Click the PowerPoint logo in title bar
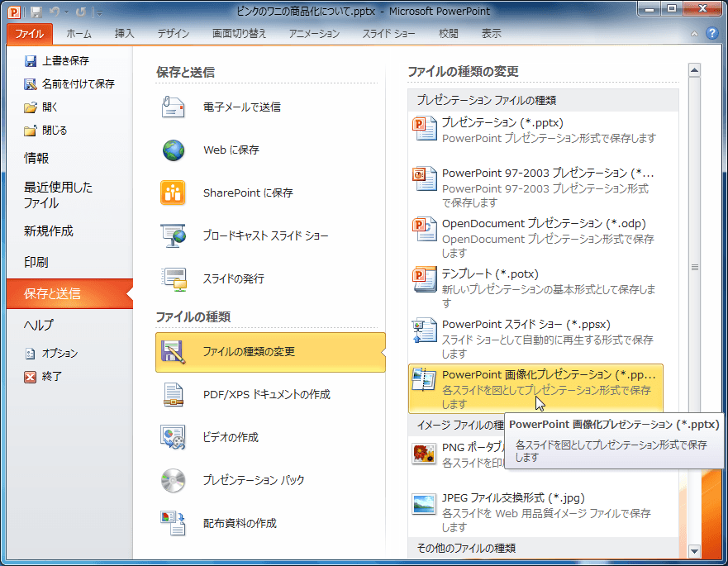 14,12
